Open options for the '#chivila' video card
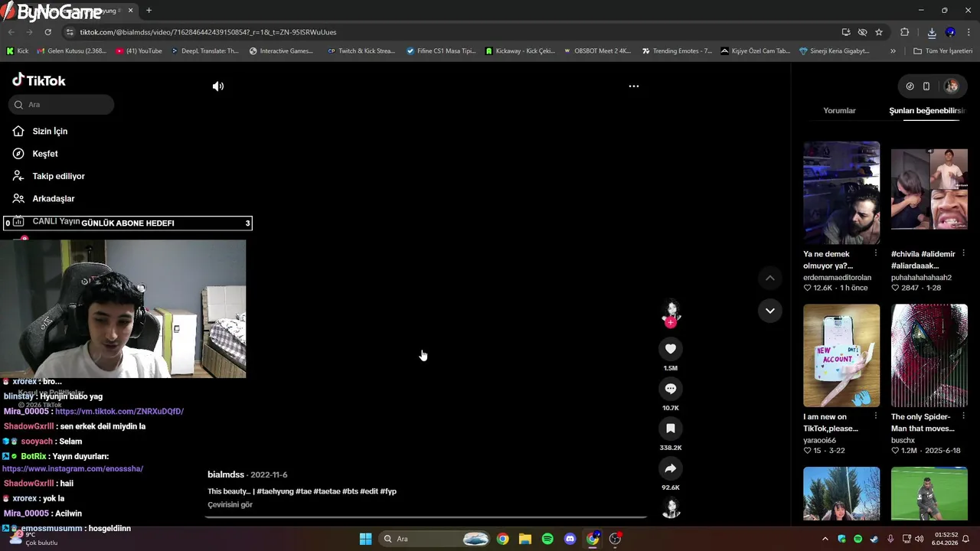980x551 pixels. 963,253
